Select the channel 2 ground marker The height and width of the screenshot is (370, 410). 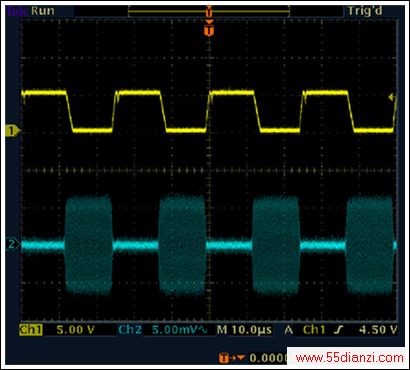pos(12,244)
